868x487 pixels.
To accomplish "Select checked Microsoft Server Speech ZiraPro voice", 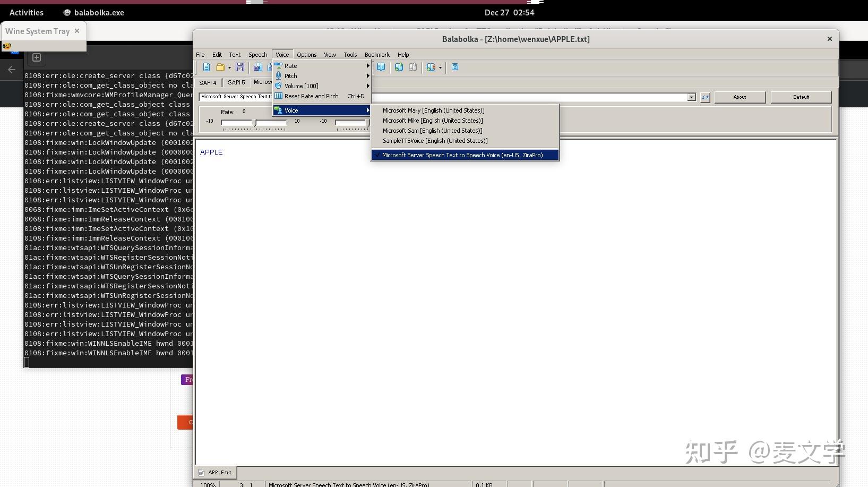I will coord(465,155).
